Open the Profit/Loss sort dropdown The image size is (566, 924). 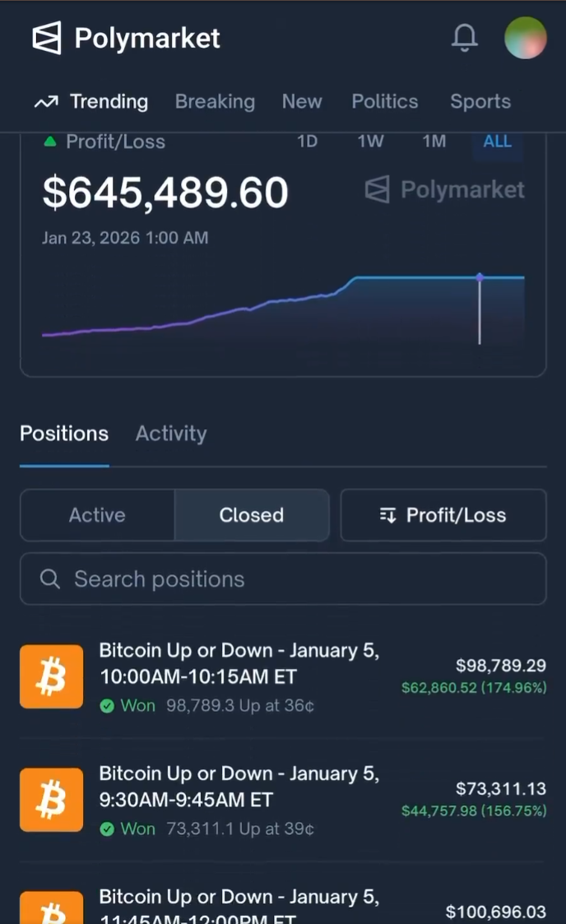click(443, 515)
